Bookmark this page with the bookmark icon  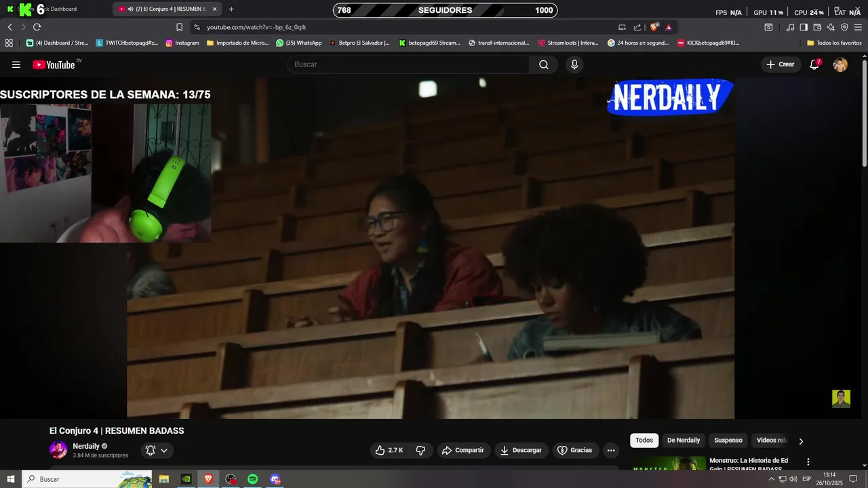[179, 27]
